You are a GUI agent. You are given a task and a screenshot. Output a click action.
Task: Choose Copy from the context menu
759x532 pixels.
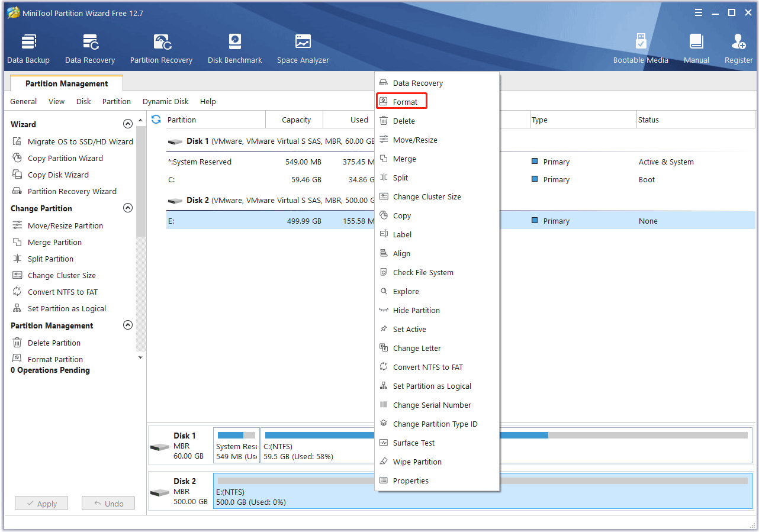tap(437, 215)
